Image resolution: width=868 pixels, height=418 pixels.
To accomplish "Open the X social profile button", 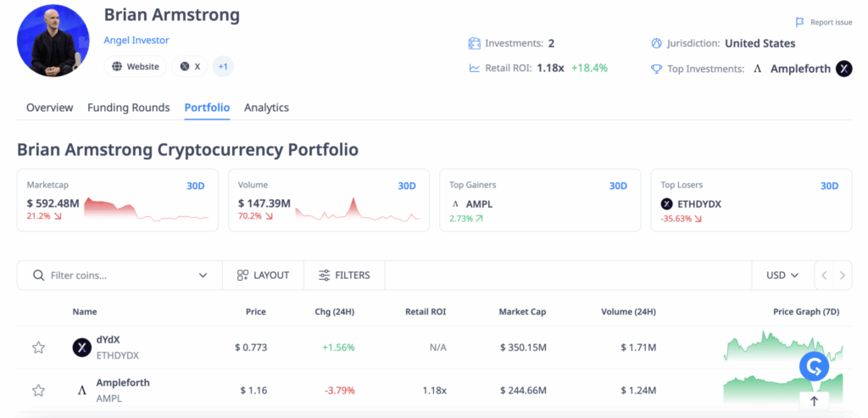I will [190, 66].
